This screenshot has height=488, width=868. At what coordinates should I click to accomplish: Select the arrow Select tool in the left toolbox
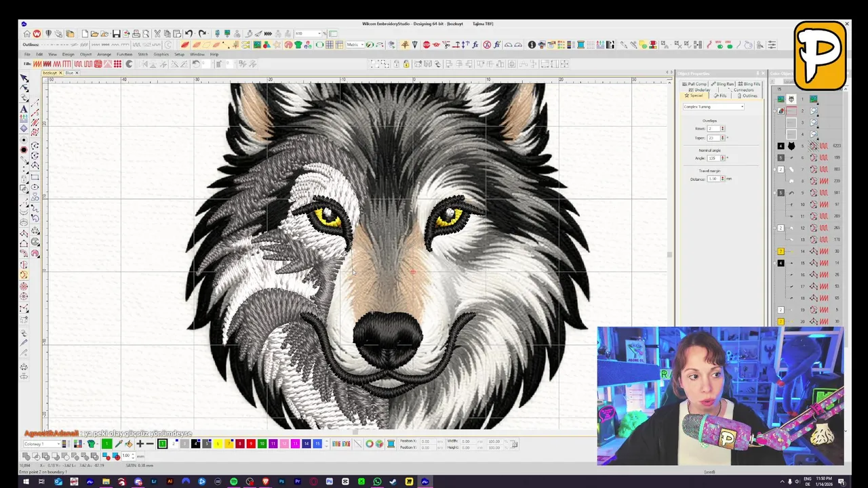[x=24, y=79]
